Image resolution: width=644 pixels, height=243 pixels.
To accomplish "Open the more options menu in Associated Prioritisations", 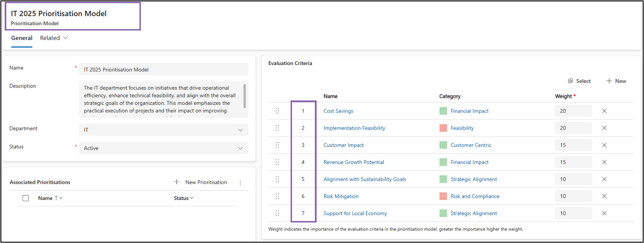I will pyautogui.click(x=240, y=182).
